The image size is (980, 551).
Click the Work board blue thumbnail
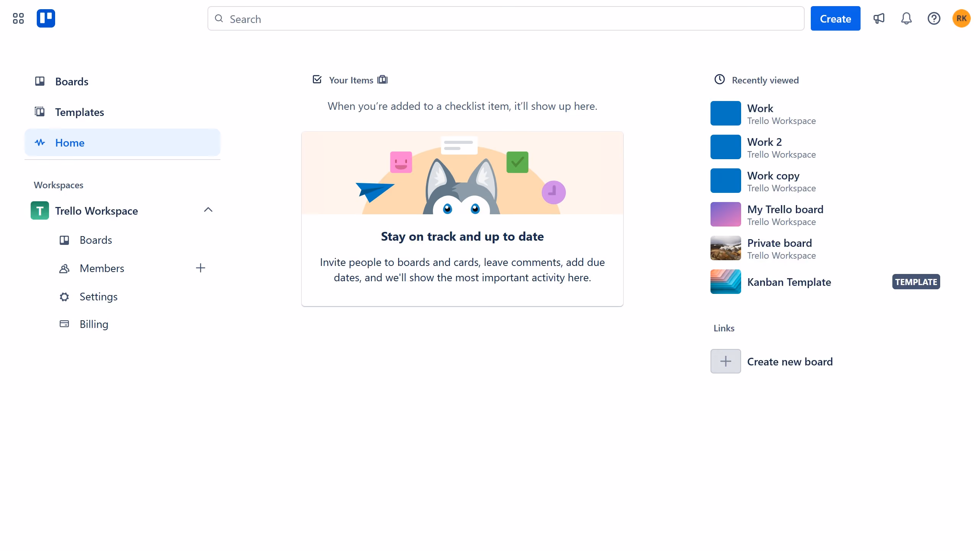point(726,113)
